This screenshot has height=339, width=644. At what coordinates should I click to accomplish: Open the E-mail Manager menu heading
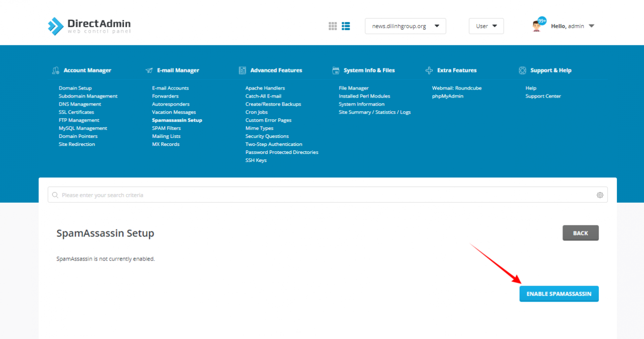pos(178,70)
